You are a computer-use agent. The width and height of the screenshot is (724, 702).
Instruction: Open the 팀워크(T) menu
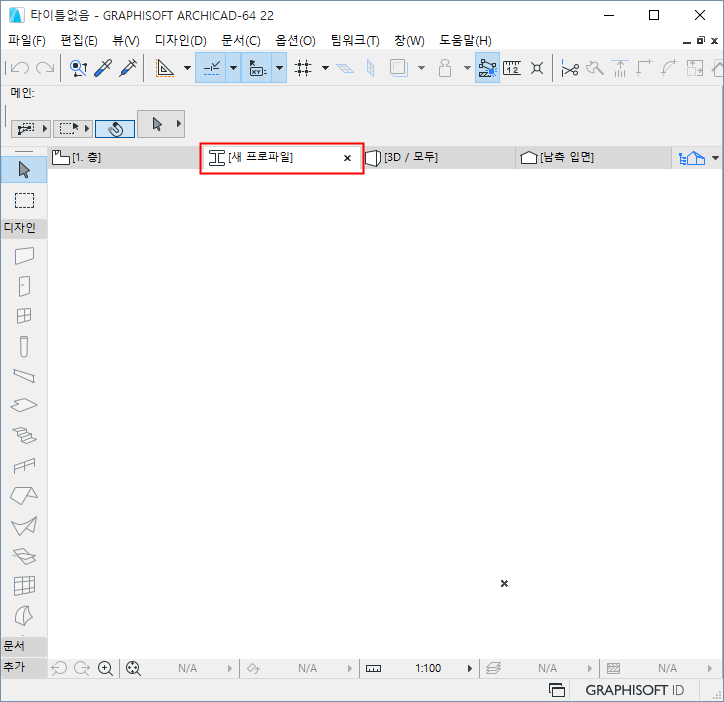[355, 41]
